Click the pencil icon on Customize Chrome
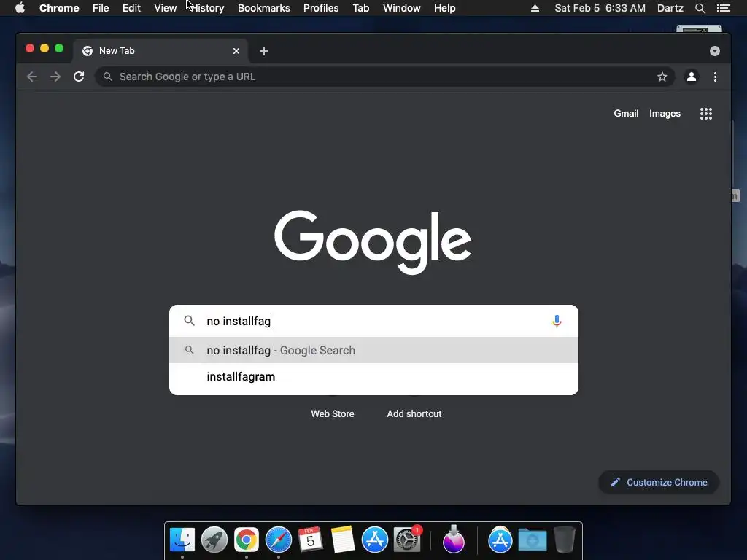Viewport: 747px width, 560px height. point(616,483)
